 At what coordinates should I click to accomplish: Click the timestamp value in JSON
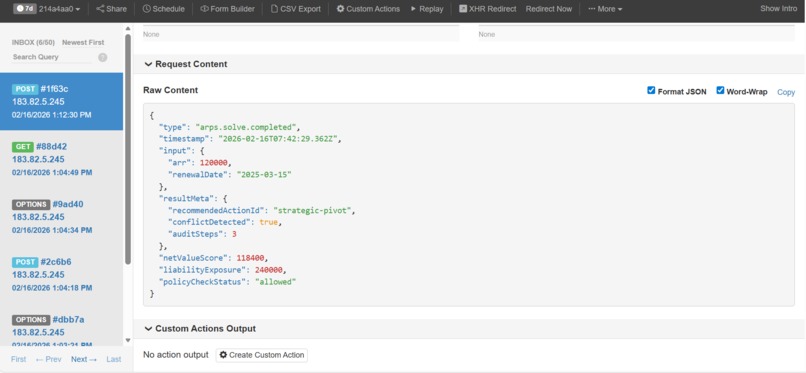pyautogui.click(x=279, y=139)
